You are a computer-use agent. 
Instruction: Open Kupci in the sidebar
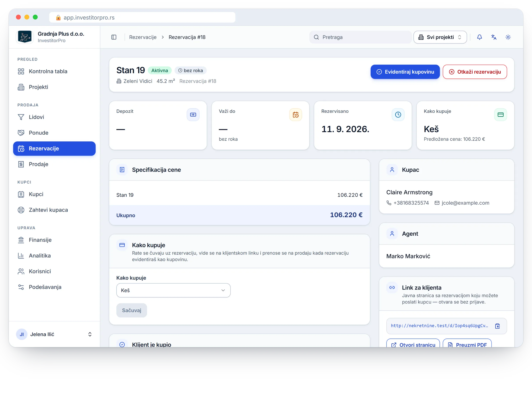tap(54, 194)
